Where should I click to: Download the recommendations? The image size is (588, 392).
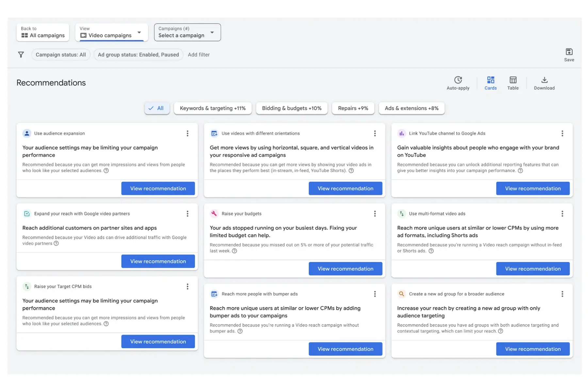click(x=544, y=80)
